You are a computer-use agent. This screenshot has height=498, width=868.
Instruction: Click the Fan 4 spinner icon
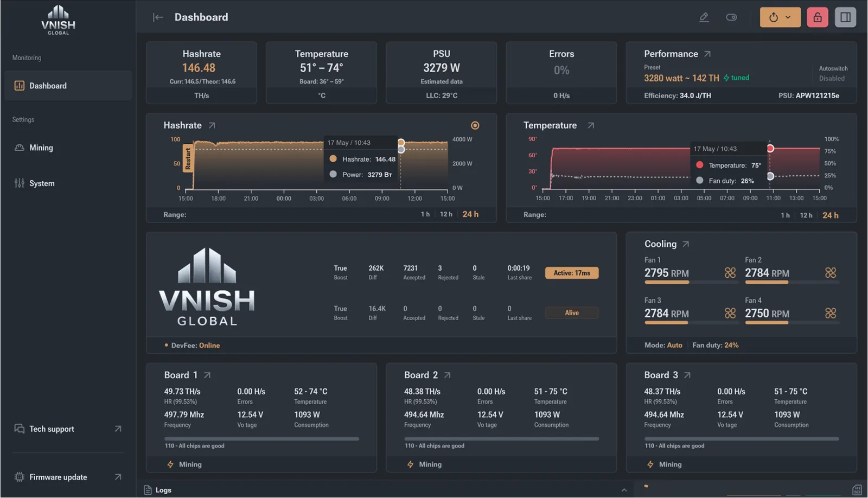(x=831, y=312)
